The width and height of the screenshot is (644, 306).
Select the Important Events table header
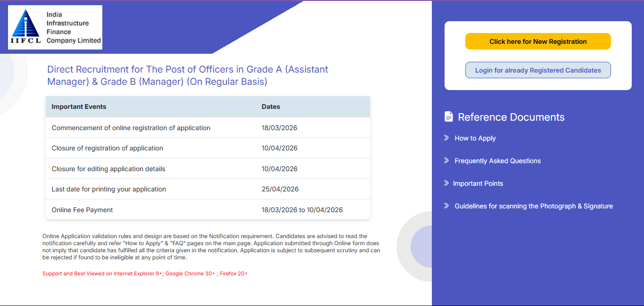(79, 107)
